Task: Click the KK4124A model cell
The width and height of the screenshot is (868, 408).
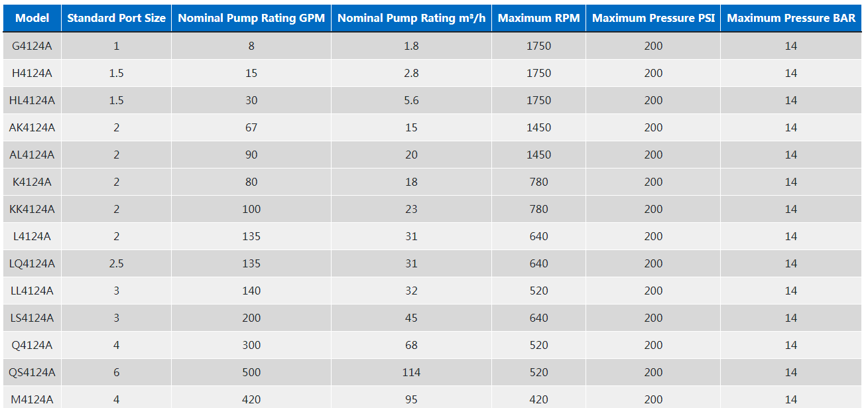Action: point(32,209)
